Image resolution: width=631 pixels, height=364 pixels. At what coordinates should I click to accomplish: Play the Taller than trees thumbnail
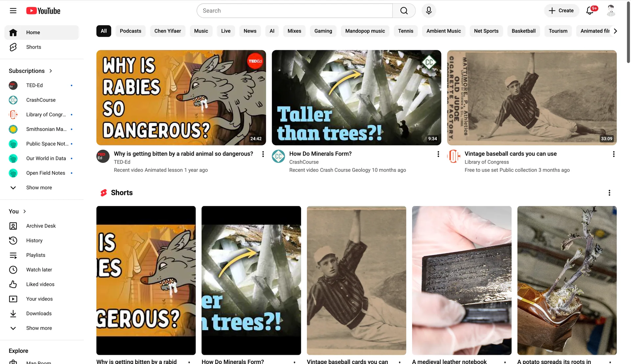[x=356, y=98]
